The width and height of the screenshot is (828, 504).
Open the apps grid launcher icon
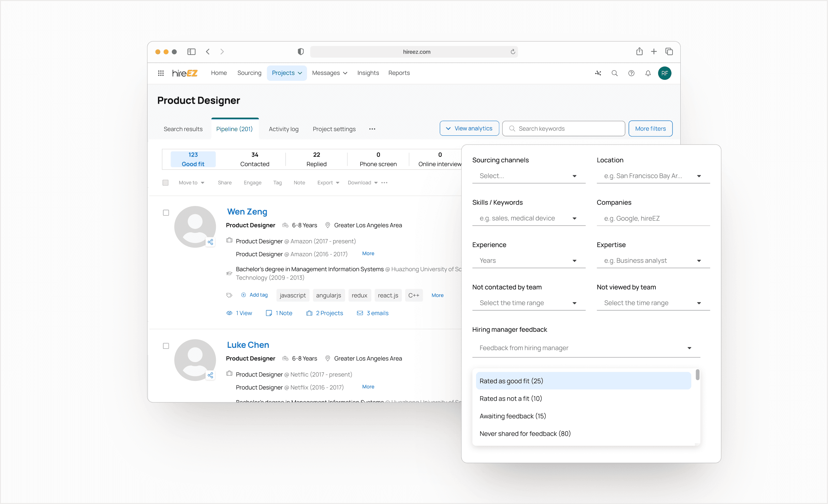(x=161, y=73)
